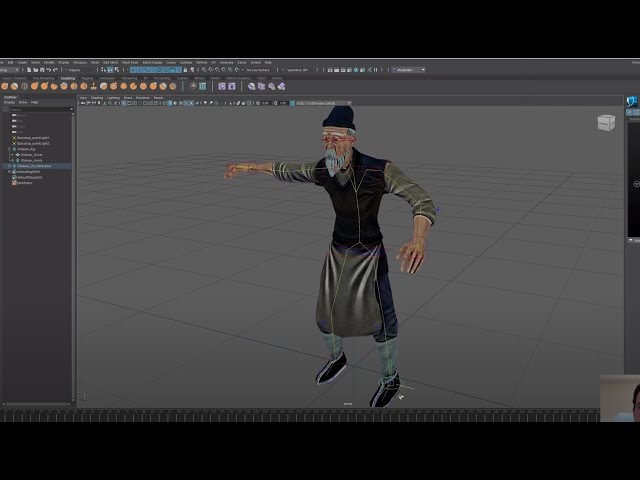Click the Save Scene icon
The width and height of the screenshot is (640, 480).
click(x=42, y=70)
